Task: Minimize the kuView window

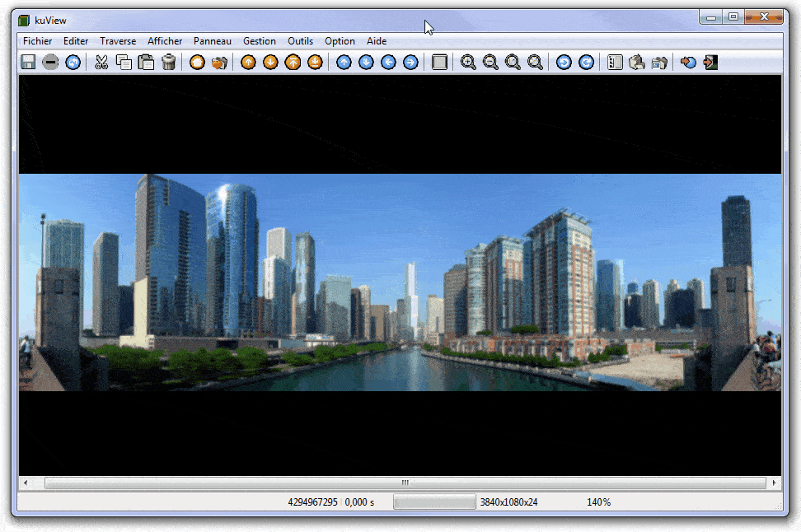Action: 710,16
